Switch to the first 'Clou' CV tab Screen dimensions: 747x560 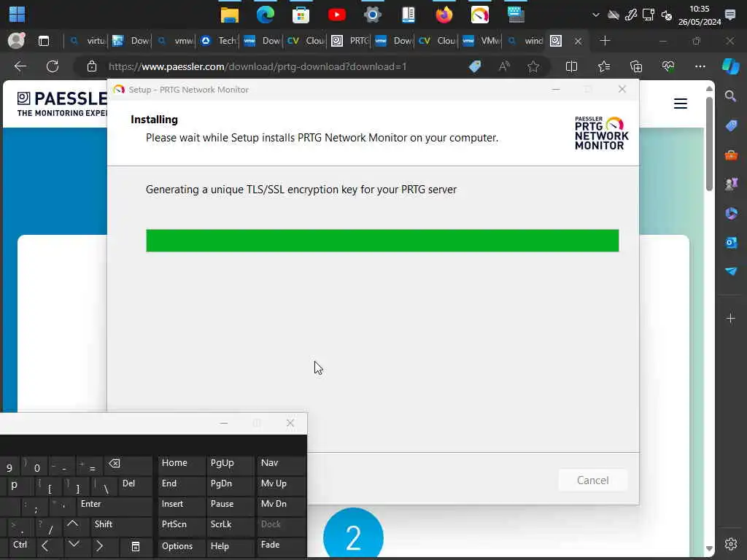tap(306, 41)
